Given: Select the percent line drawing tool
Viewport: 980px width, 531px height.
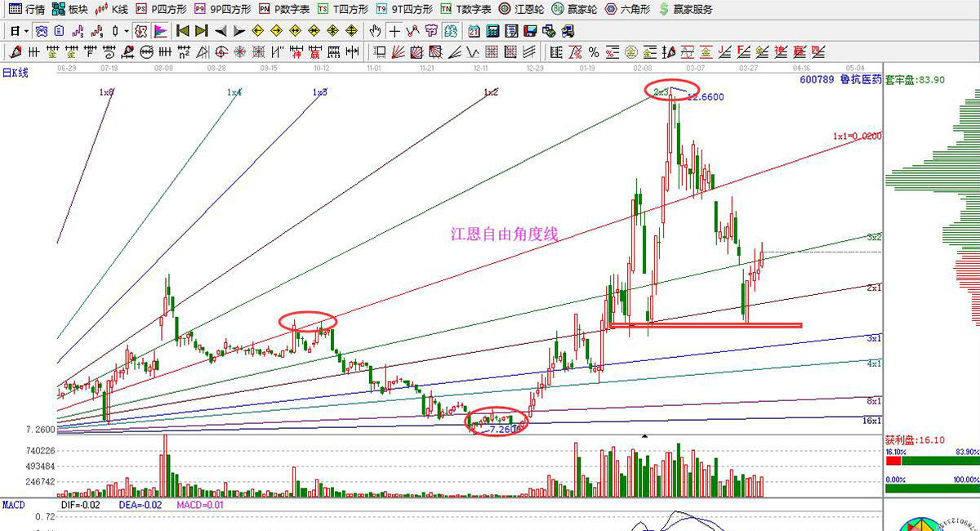Looking at the screenshot, I should click(x=594, y=52).
